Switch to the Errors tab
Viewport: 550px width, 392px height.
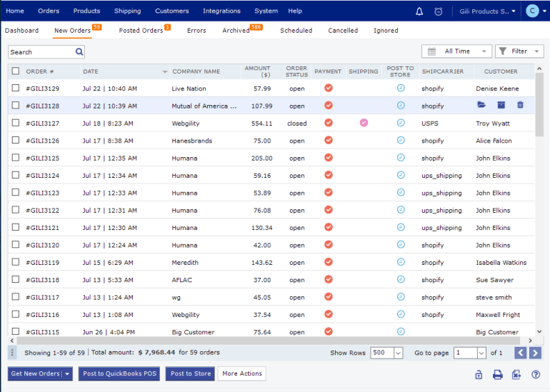[196, 31]
